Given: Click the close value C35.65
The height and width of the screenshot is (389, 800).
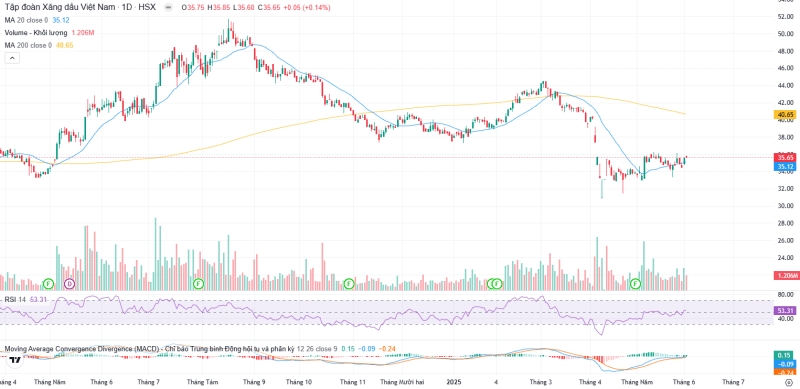Looking at the screenshot, I should tap(268, 8).
